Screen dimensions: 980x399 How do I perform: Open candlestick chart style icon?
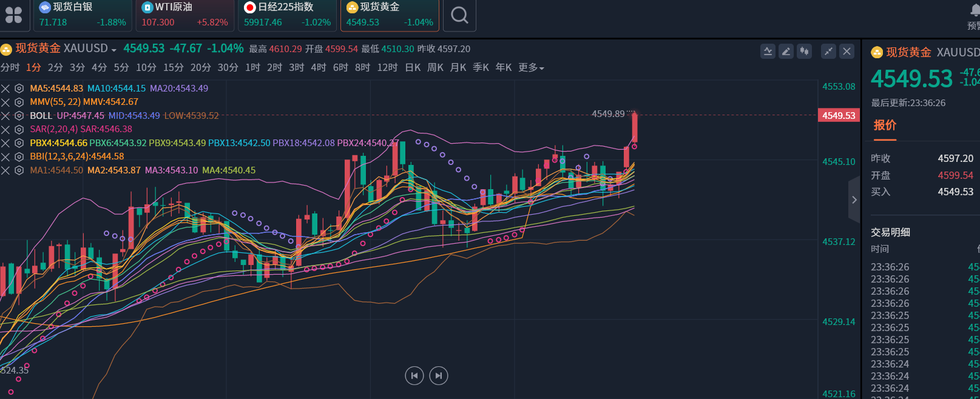(804, 52)
